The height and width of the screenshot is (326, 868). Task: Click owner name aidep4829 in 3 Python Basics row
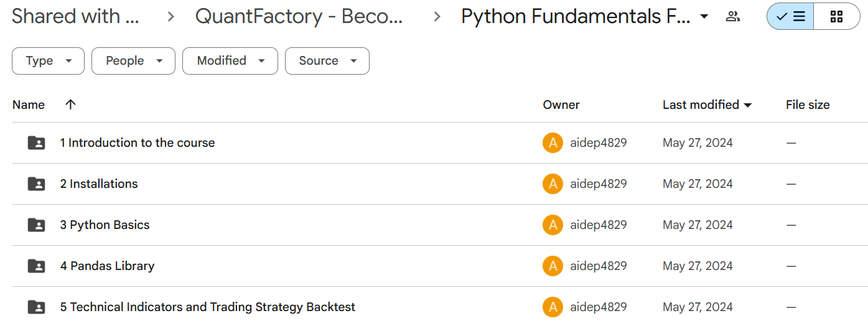point(599,225)
